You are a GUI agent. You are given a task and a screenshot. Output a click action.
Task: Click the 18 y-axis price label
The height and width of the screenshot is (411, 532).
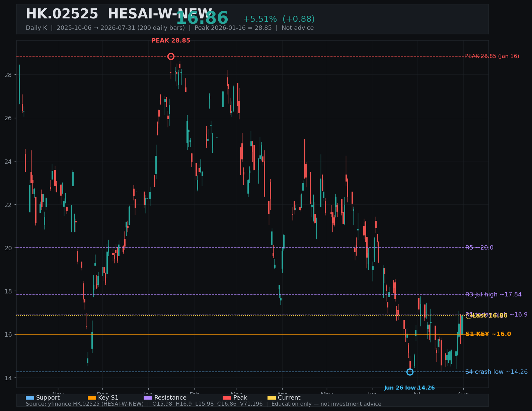pos(8,291)
